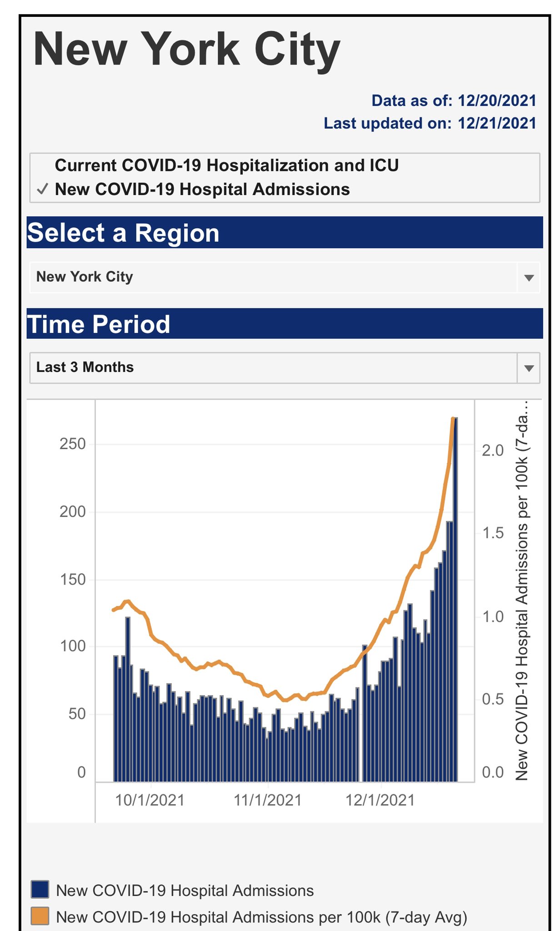Viewport: 560px width, 931px height.
Task: Click the Last updated on: 12/21/2021 text
Action: tap(430, 123)
